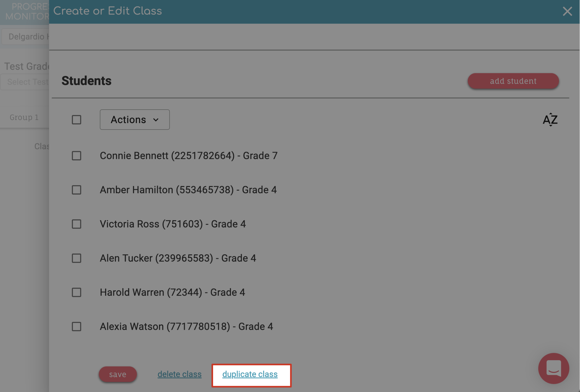Click the A-Z sort icon
This screenshot has width=580, height=392.
tap(550, 120)
